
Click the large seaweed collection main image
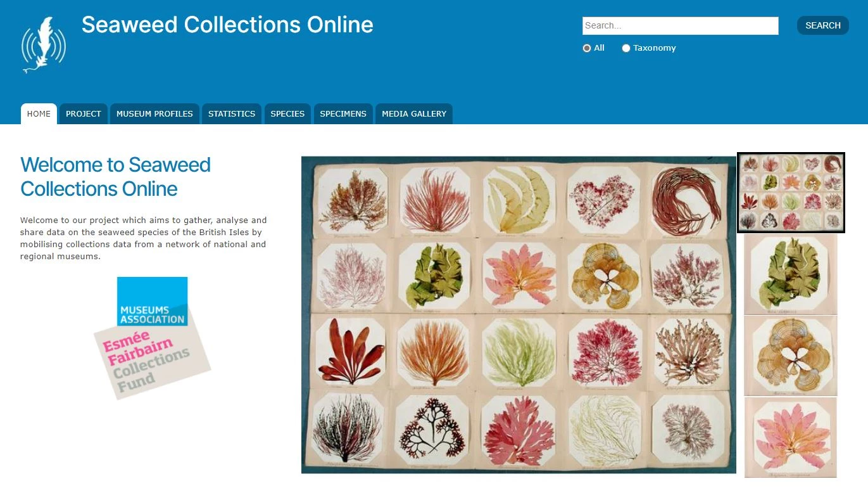click(519, 315)
